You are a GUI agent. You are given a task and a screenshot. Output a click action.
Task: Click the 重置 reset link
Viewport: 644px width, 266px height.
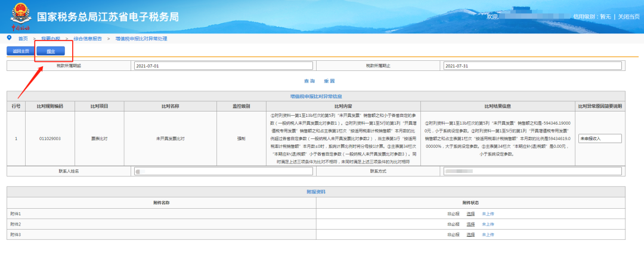pyautogui.click(x=329, y=81)
